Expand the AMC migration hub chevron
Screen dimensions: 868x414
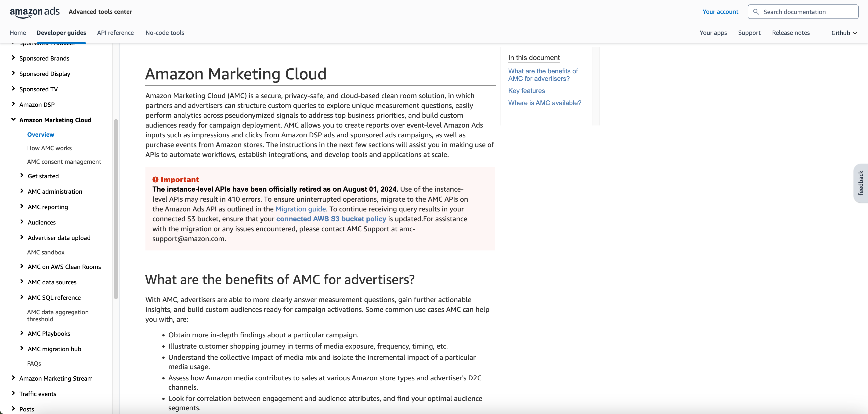(22, 349)
